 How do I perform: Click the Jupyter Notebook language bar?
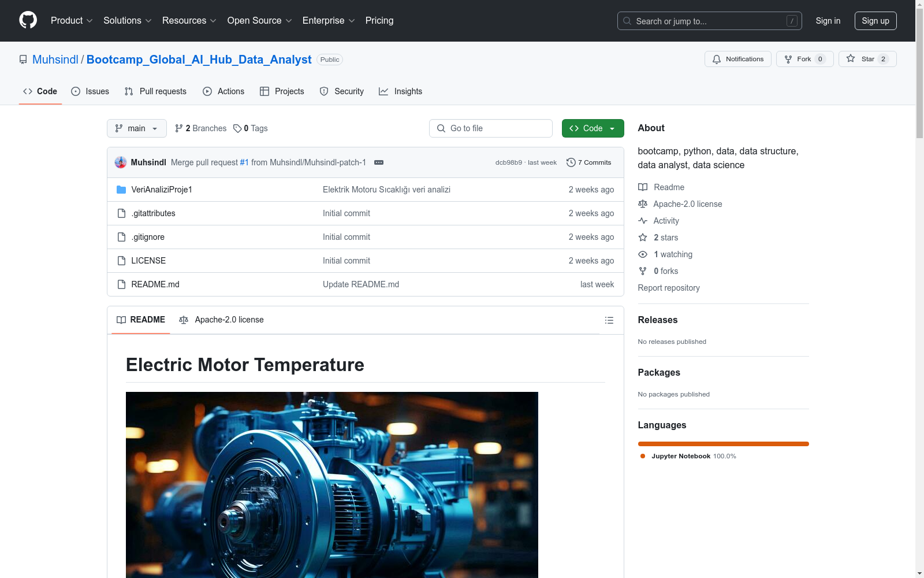coord(723,444)
